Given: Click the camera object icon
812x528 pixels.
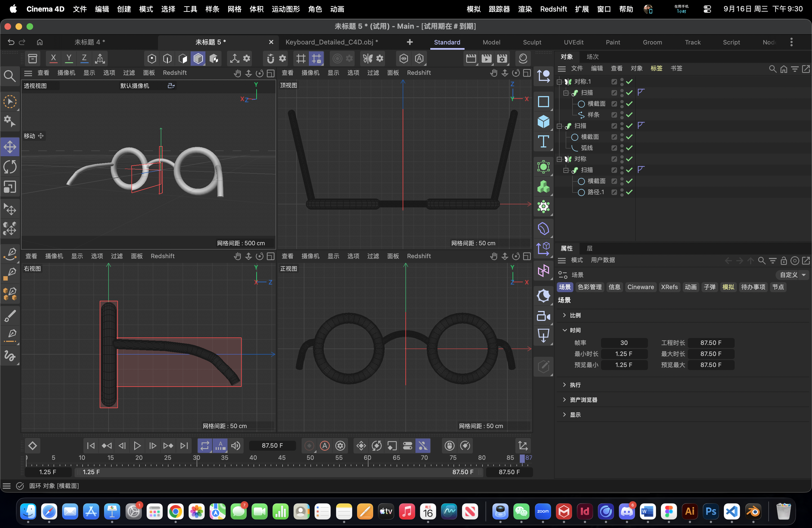Looking at the screenshot, I should coord(543,316).
